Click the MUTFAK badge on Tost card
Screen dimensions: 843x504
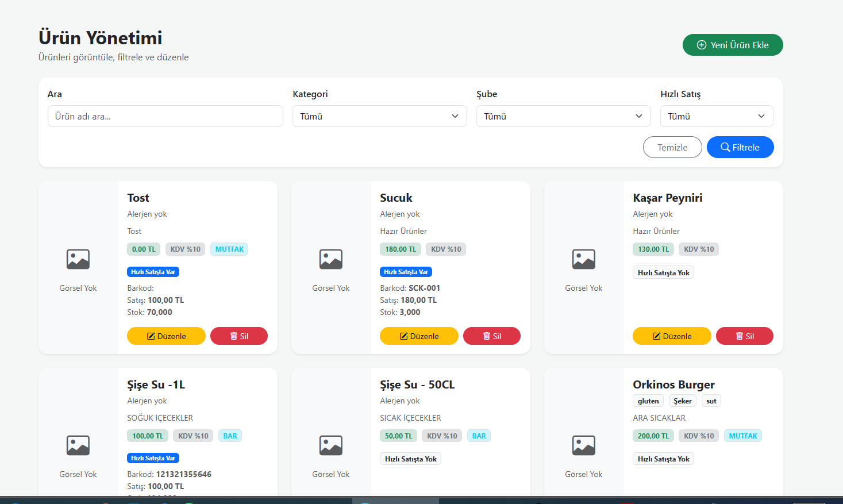(229, 249)
